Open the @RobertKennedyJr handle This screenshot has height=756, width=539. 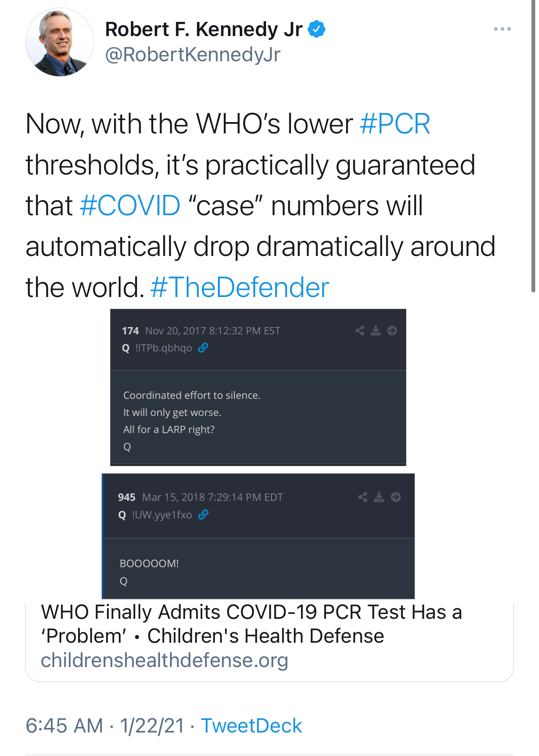pos(193,55)
